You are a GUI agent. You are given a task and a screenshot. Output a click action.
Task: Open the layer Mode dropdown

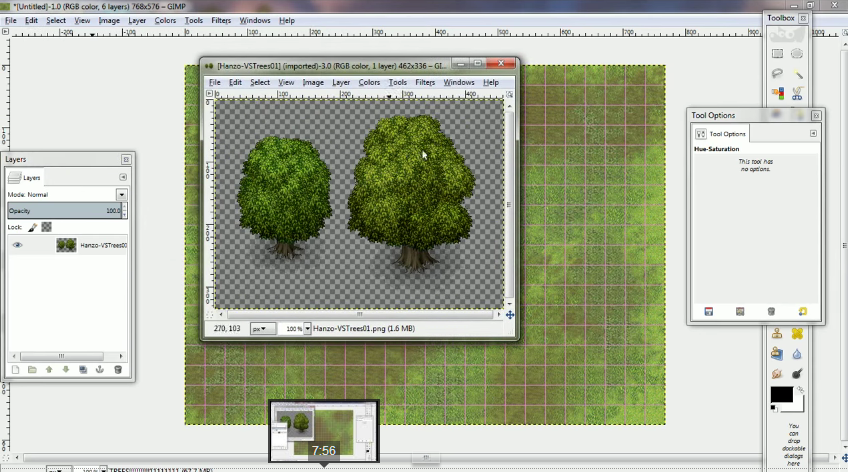[122, 195]
